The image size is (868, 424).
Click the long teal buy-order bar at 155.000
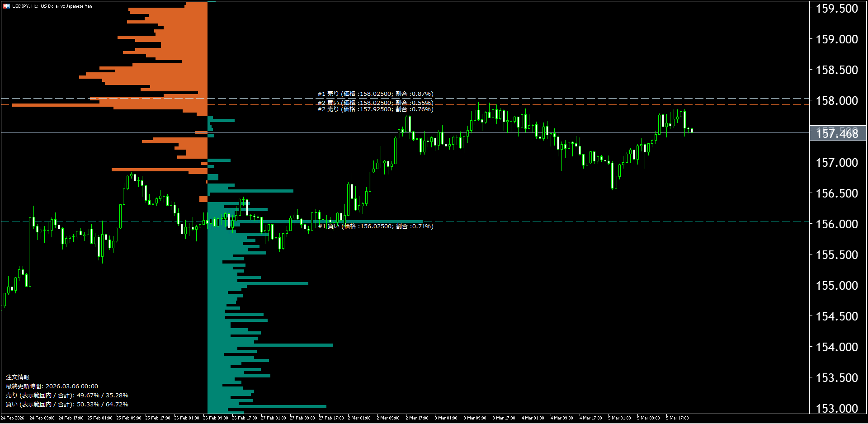258,284
